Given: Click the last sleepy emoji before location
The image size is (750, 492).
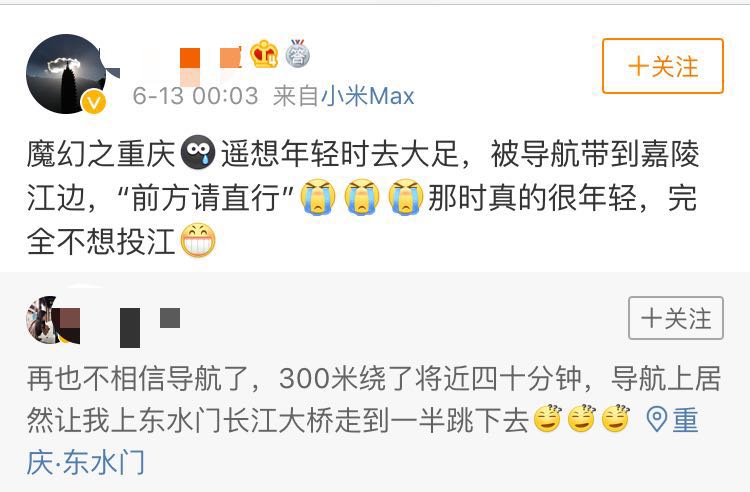Looking at the screenshot, I should point(616,419).
